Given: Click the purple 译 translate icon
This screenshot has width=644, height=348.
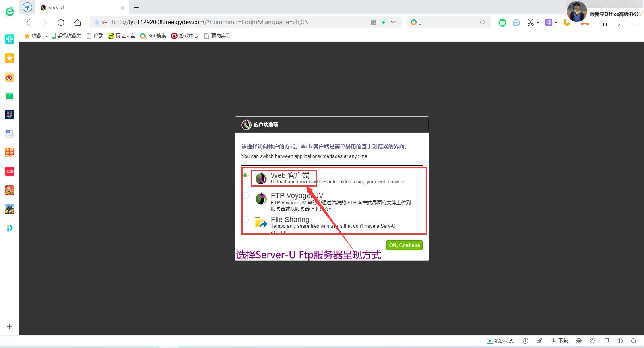Looking at the screenshot, I should [549, 23].
